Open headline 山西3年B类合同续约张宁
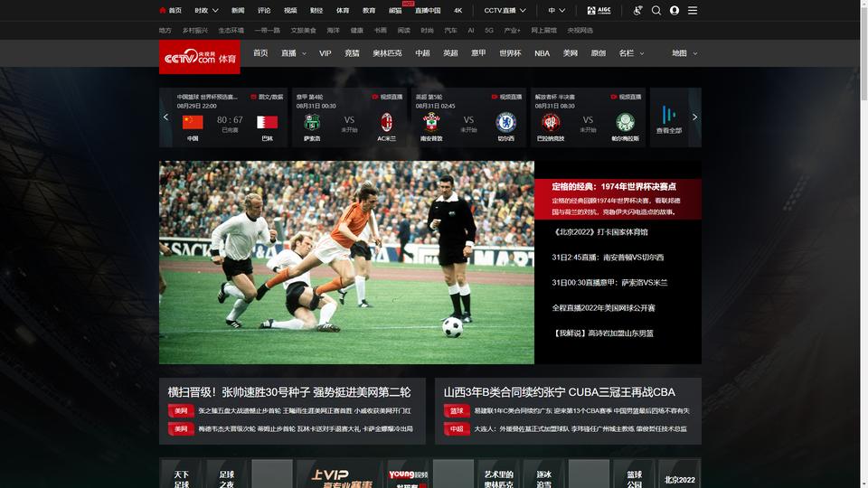Screen dimensions: 868x488 tap(559, 391)
